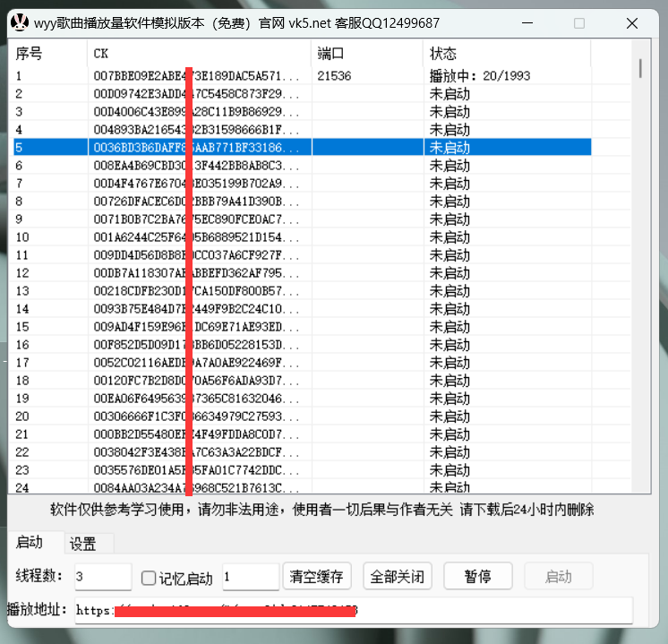The height and width of the screenshot is (644, 668).
Task: Click the field next to 记忆启动
Action: (251, 577)
